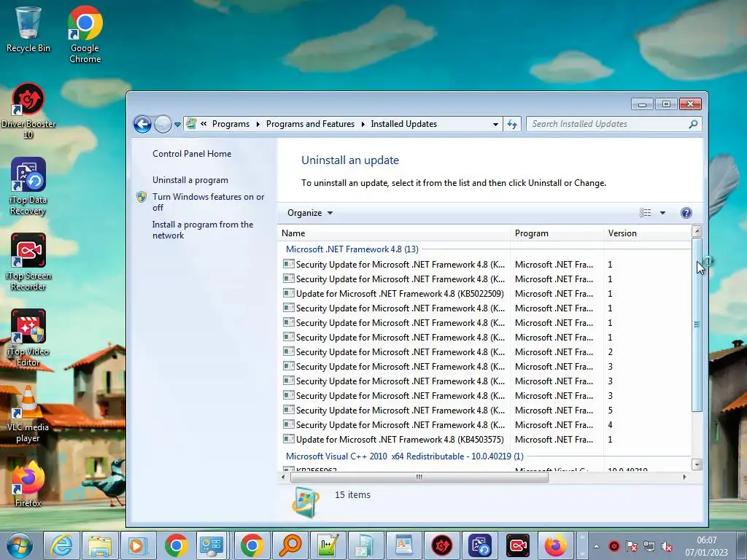Collapse the Visual C++ 2010 x64 Redistributable group

click(404, 456)
